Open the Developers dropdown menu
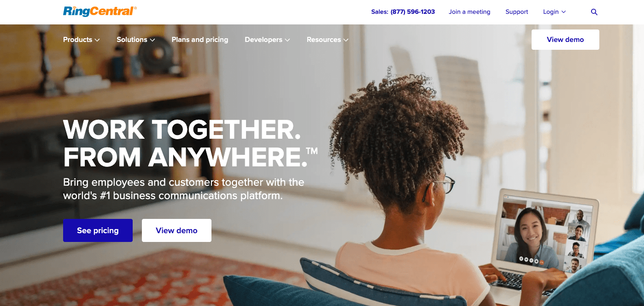Viewport: 644px width, 306px height. coord(267,40)
